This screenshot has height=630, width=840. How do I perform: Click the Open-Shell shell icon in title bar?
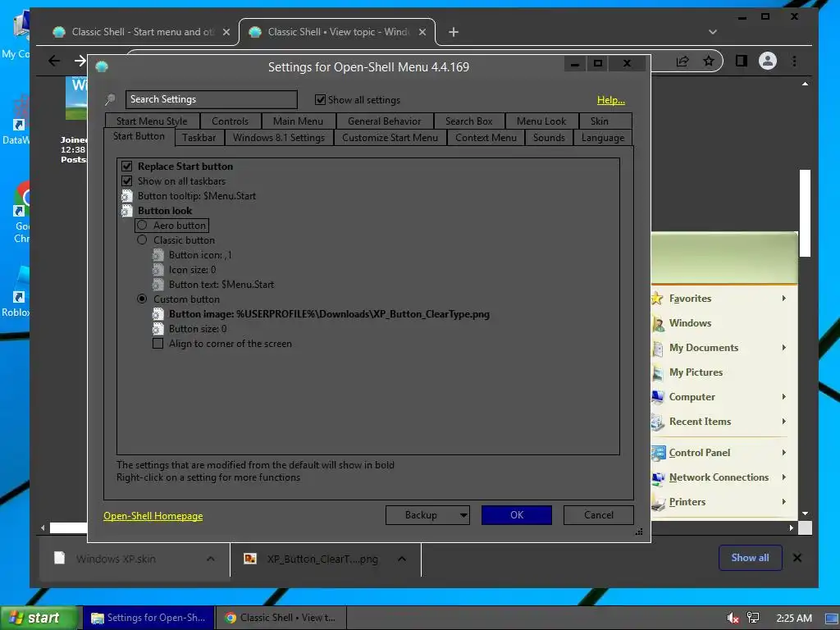click(102, 66)
